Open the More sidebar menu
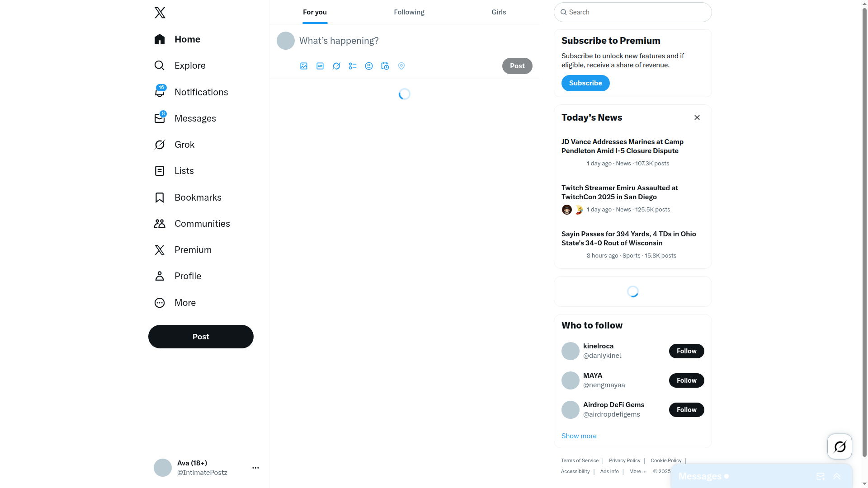The height and width of the screenshot is (488, 868). [x=175, y=303]
